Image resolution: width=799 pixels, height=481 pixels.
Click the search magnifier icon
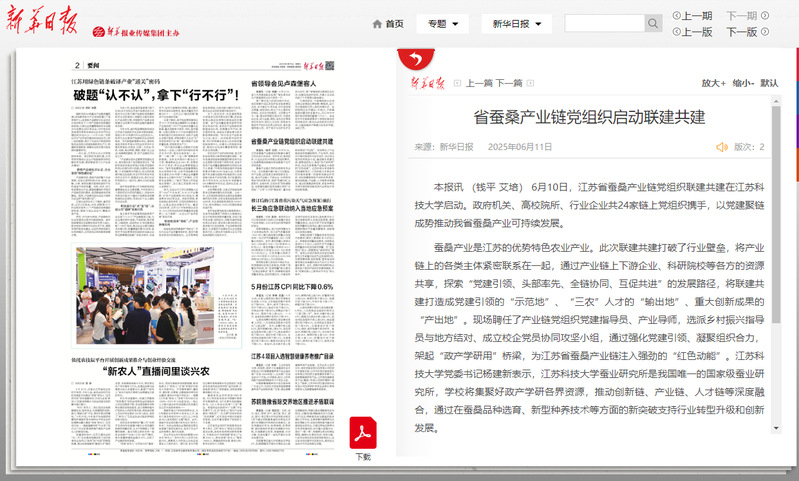coord(653,24)
